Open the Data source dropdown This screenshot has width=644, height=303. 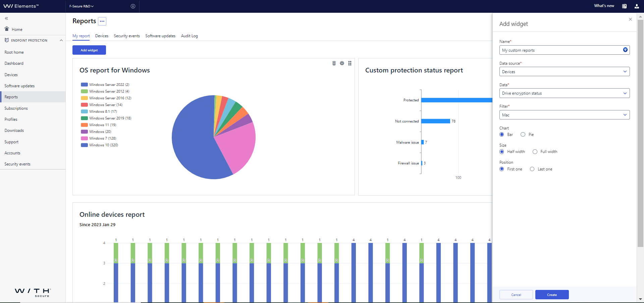[565, 71]
